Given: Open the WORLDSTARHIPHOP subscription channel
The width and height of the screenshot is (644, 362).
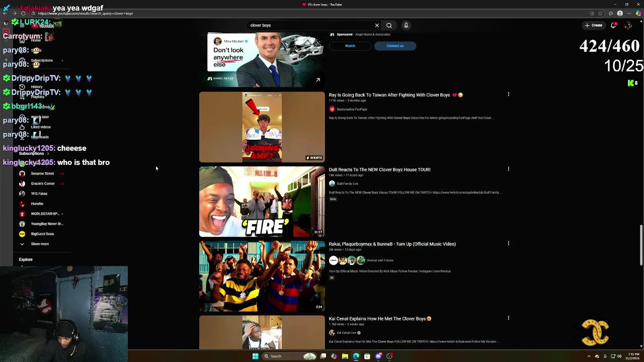Looking at the screenshot, I should [45, 214].
